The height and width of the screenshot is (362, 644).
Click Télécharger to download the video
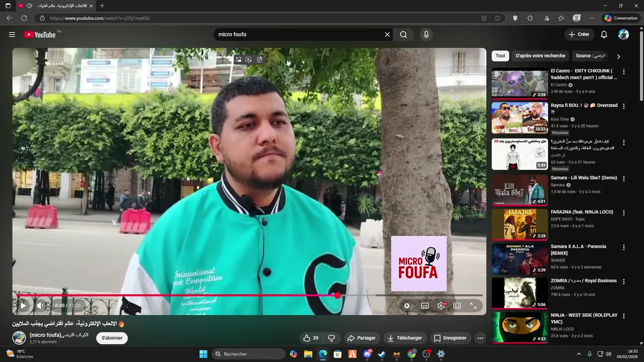coord(405,338)
